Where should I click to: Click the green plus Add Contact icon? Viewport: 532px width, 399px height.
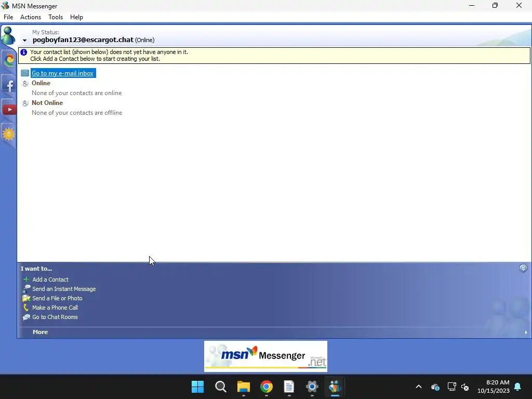(26, 279)
